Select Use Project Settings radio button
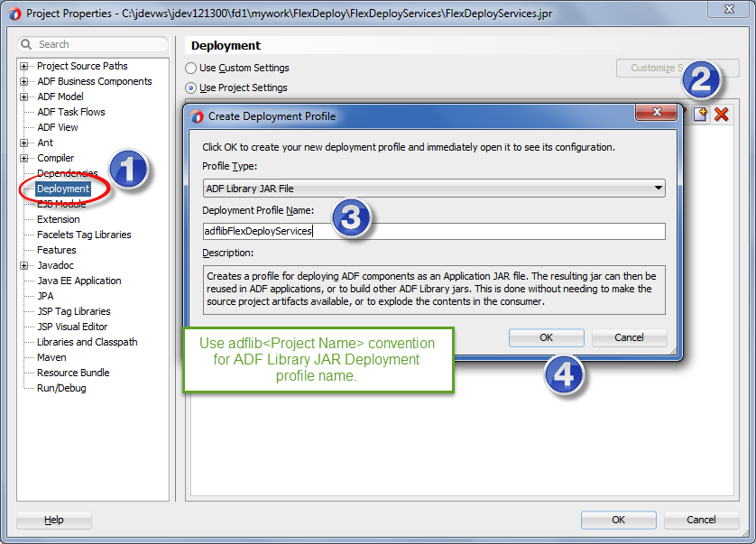Image resolution: width=756 pixels, height=544 pixels. coord(191,88)
